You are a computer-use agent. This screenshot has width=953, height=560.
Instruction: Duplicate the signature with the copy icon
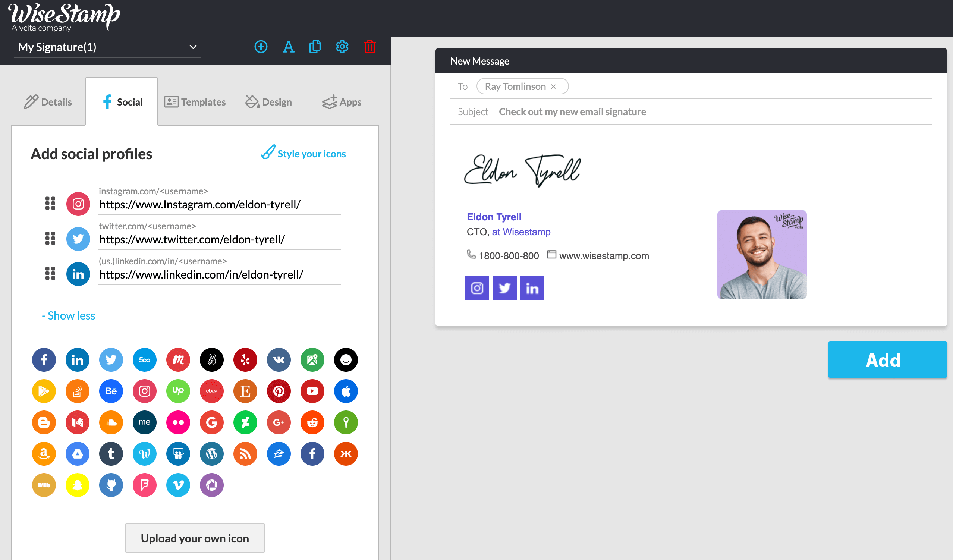click(x=315, y=47)
